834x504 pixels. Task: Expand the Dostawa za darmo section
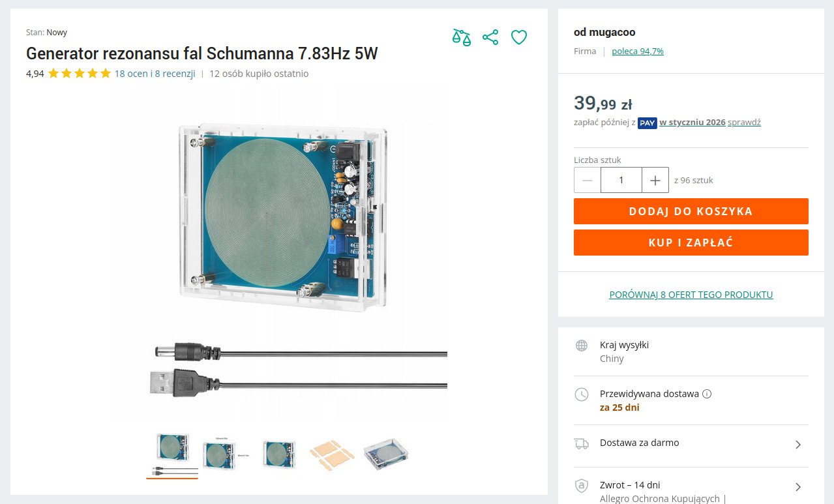[798, 445]
